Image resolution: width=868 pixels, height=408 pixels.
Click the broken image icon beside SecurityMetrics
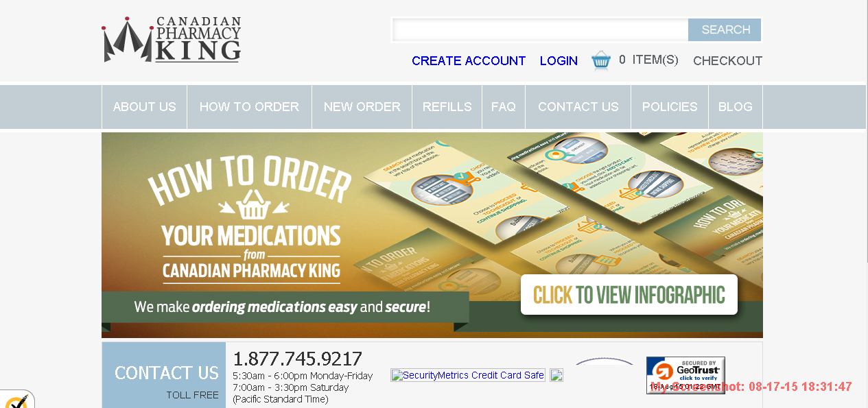click(x=556, y=375)
